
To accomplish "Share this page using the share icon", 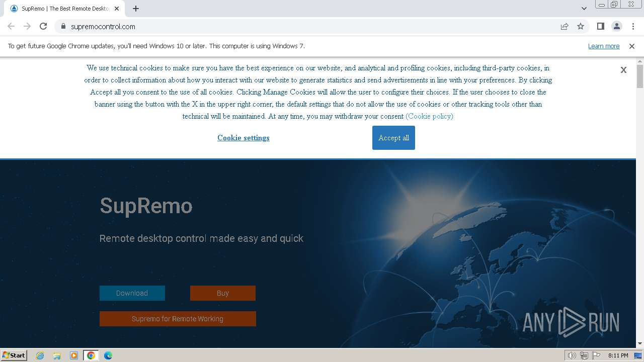I will pyautogui.click(x=565, y=27).
